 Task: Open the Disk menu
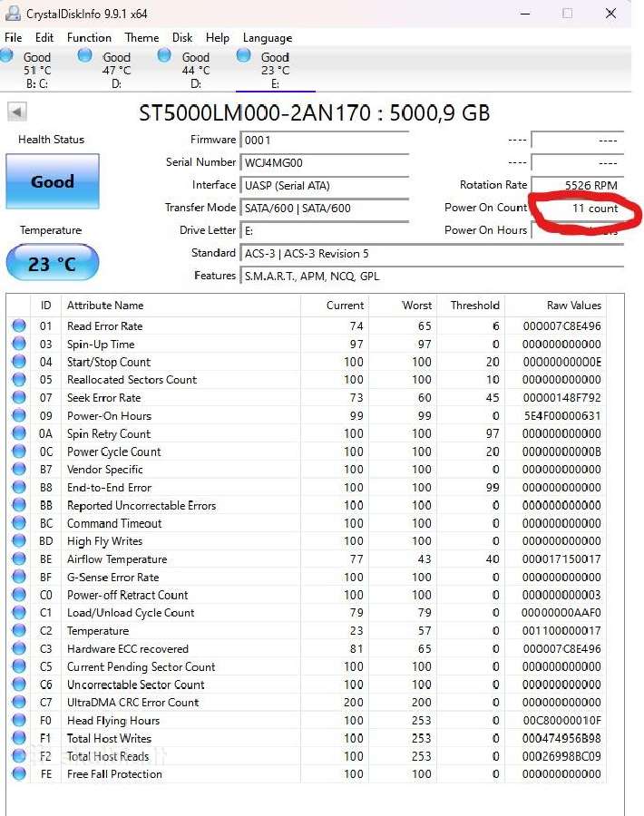point(182,37)
